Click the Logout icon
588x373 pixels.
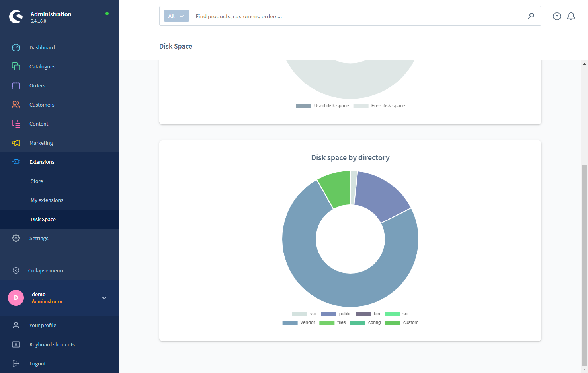16,363
